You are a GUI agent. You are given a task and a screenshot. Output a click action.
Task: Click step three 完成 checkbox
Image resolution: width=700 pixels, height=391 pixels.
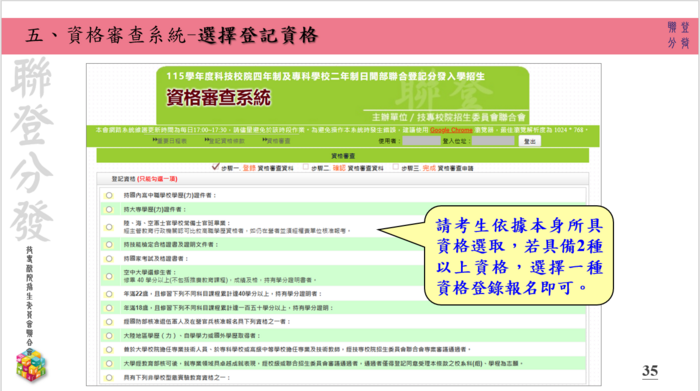pyautogui.click(x=396, y=167)
